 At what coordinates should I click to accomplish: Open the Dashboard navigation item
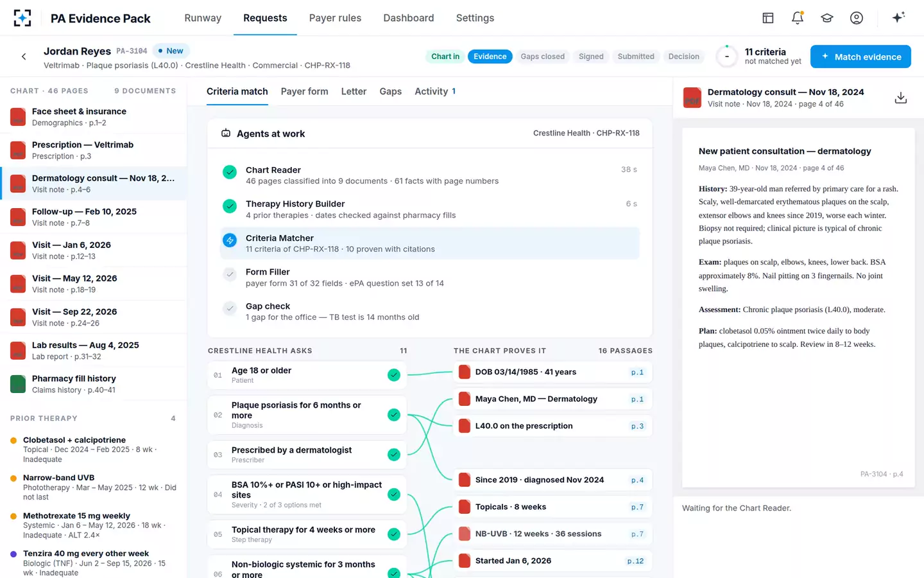point(408,18)
